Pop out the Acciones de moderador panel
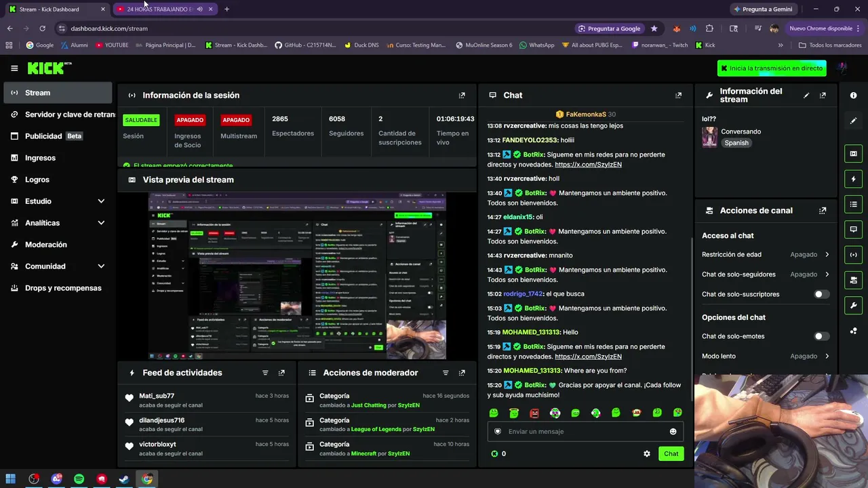This screenshot has height=488, width=868. (462, 373)
